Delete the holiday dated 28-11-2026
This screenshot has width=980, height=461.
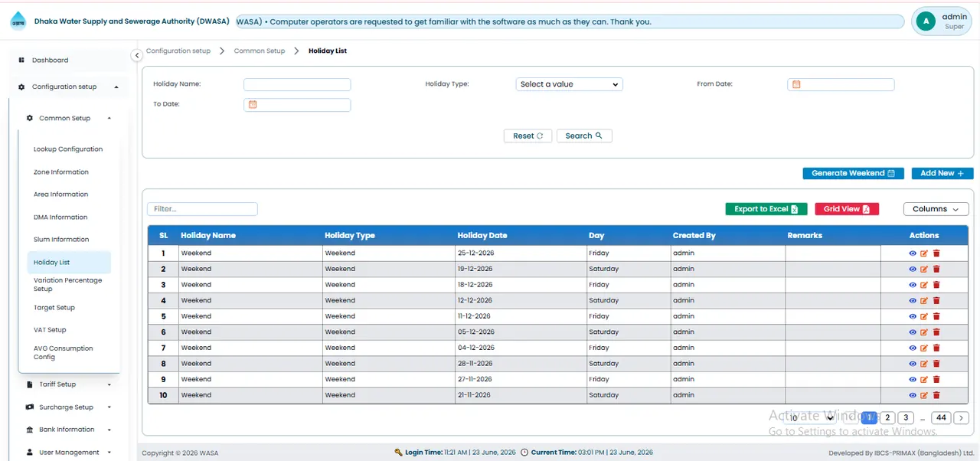[x=936, y=364]
